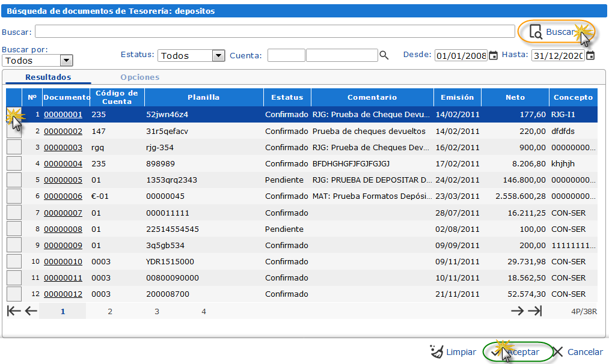
Task: Click the Cancelar button
Action: tap(578, 352)
